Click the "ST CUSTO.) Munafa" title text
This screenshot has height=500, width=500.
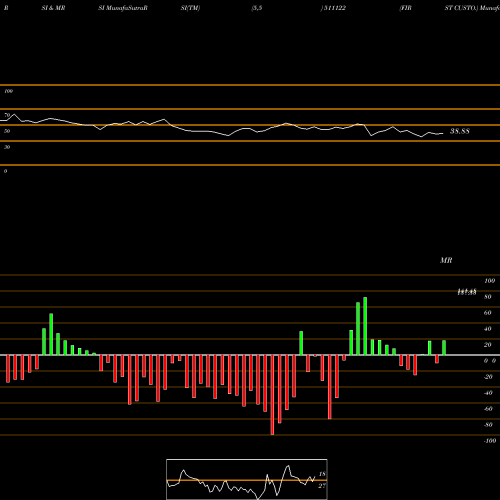472,8
